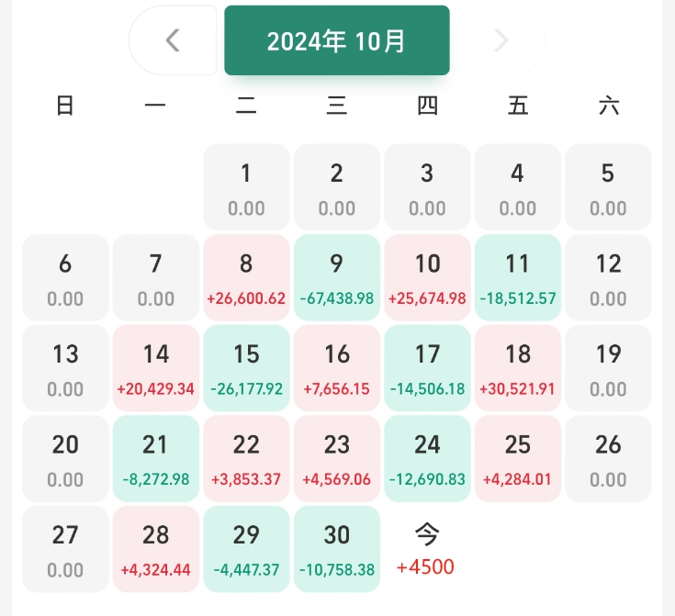Select day 3 cell
The width and height of the screenshot is (675, 616).
(427, 187)
